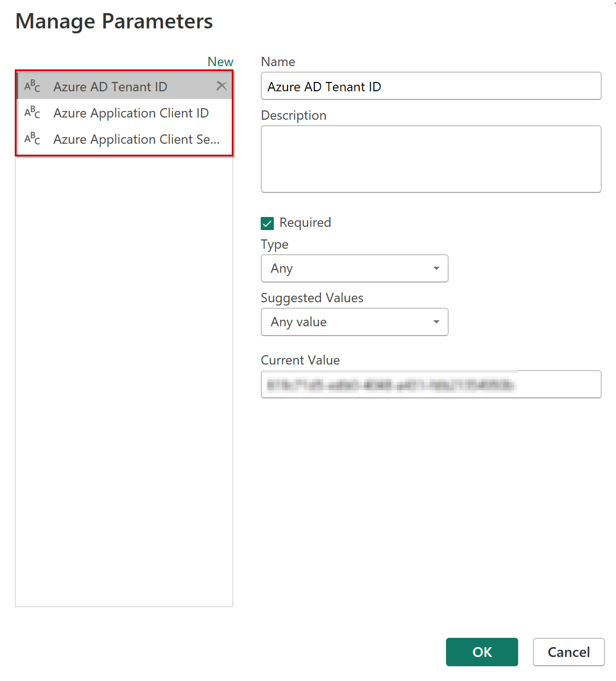The height and width of the screenshot is (681, 616).
Task: Create a parameter using the New link
Action: [x=220, y=62]
